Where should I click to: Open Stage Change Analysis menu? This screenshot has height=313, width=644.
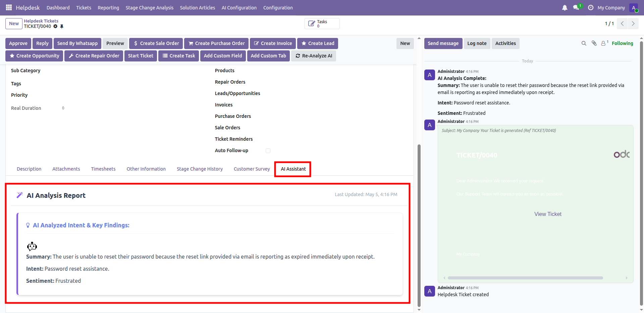coord(150,7)
